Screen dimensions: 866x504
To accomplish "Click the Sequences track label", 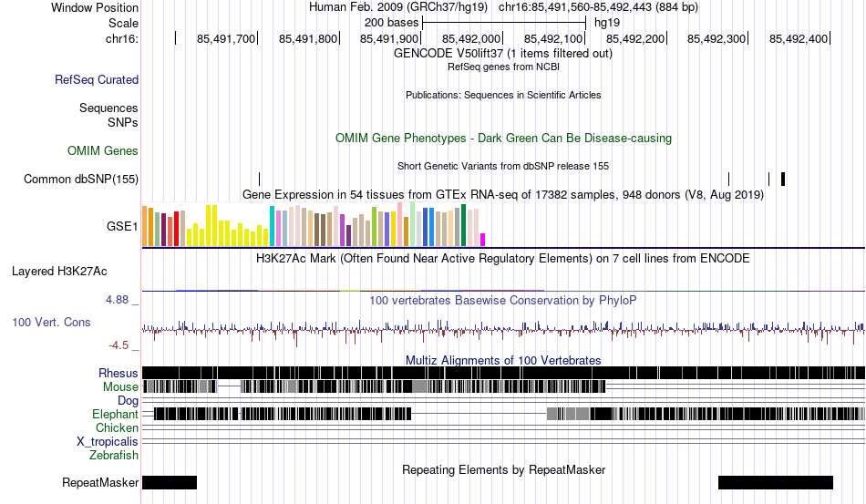I will [108, 108].
